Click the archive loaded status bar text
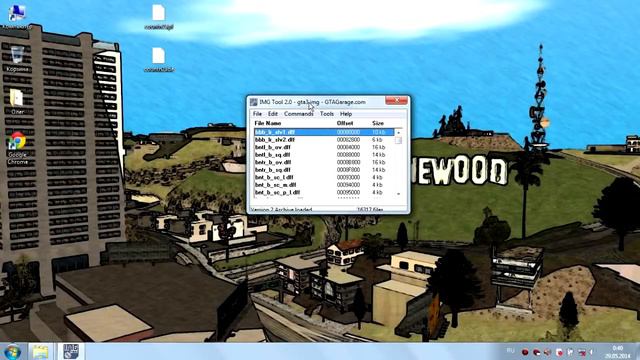This screenshot has height=360, width=640. tap(281, 210)
